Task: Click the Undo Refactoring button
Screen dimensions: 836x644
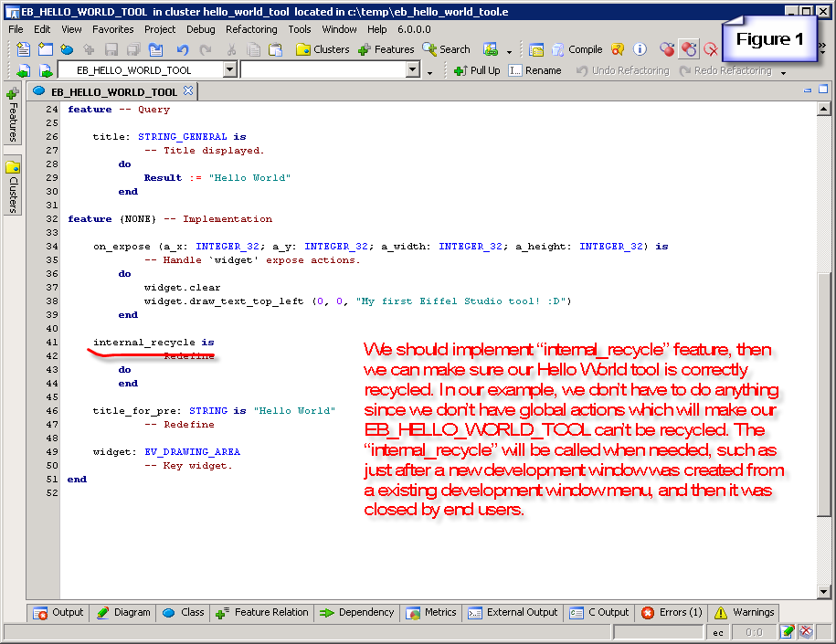Action: tap(623, 70)
